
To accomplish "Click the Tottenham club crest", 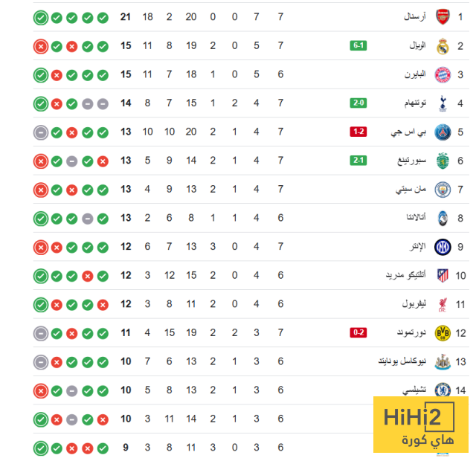I will pos(443,103).
